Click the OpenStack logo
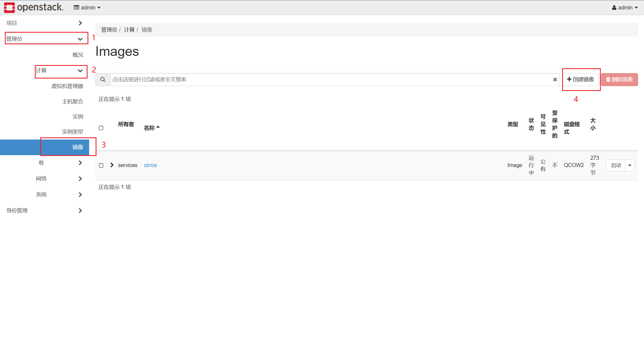 click(34, 8)
